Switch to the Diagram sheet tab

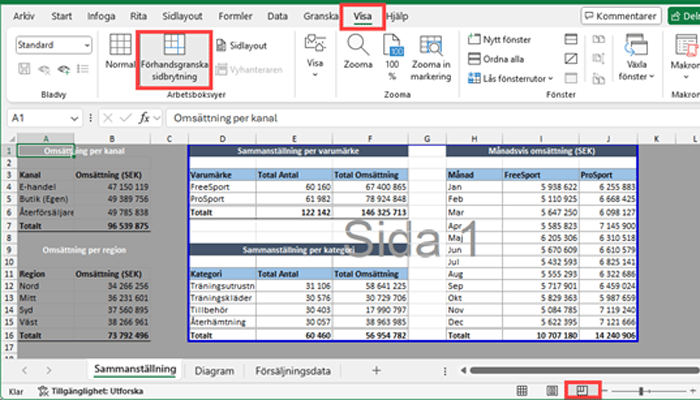point(214,370)
